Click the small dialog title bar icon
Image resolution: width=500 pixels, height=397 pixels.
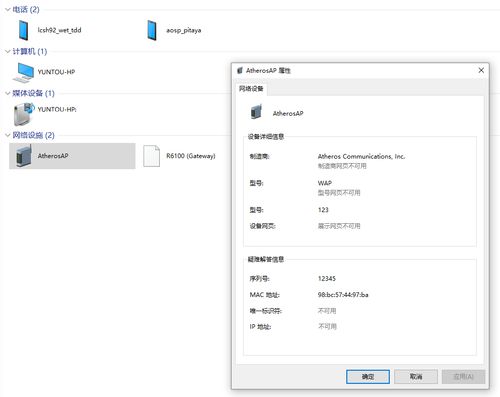click(x=239, y=70)
